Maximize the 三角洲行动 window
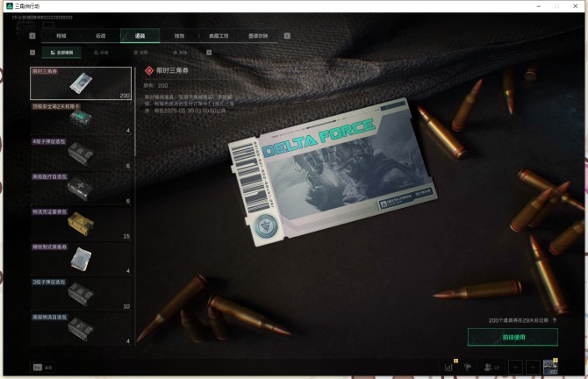This screenshot has height=379, width=588. click(x=557, y=6)
